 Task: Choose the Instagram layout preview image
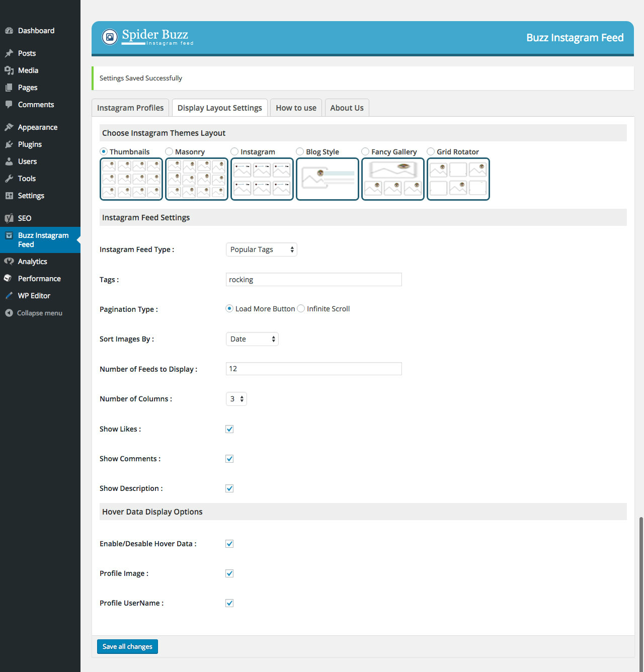pyautogui.click(x=262, y=179)
